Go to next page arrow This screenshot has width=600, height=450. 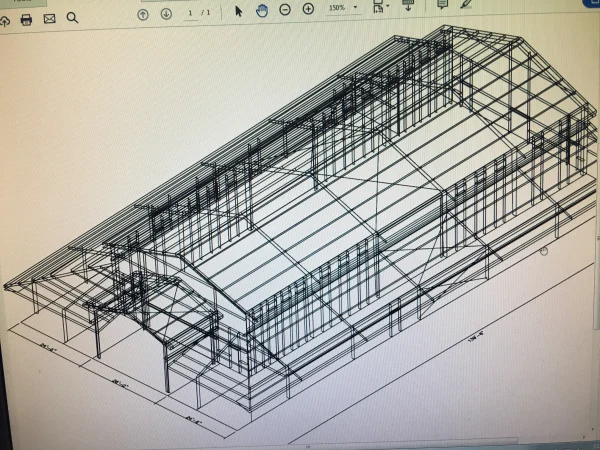pos(166,14)
